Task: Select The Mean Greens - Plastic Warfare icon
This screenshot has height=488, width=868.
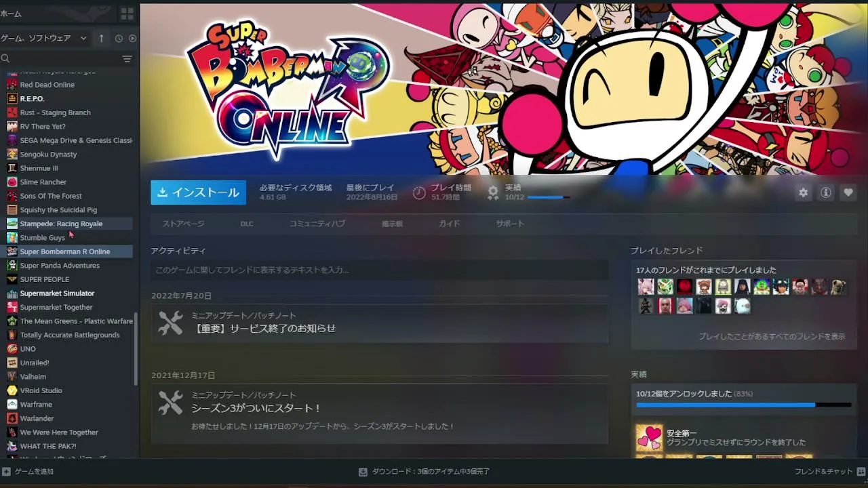Action: pyautogui.click(x=12, y=321)
